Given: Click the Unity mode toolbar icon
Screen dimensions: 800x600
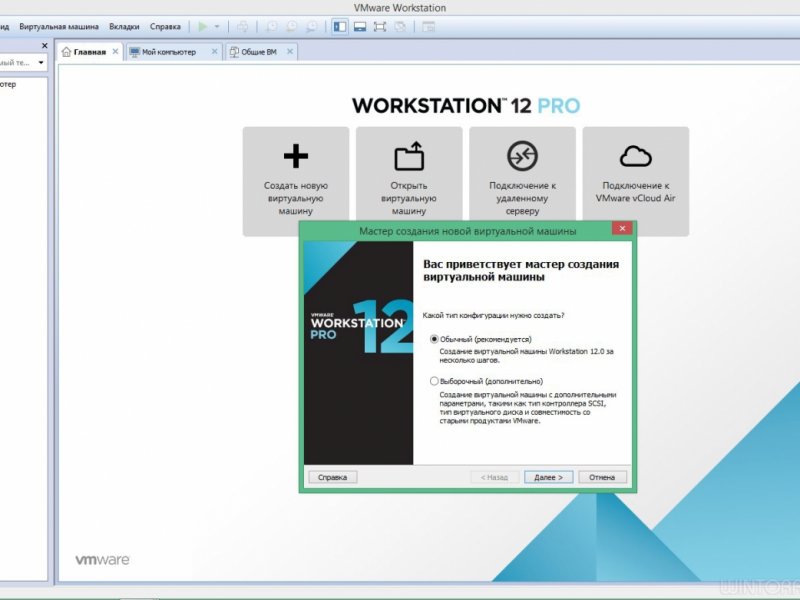Looking at the screenshot, I should [400, 27].
